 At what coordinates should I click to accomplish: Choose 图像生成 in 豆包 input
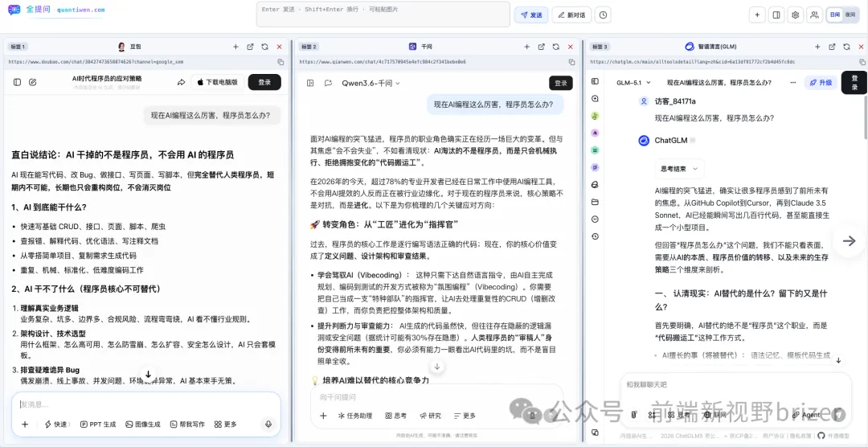pyautogui.click(x=143, y=424)
